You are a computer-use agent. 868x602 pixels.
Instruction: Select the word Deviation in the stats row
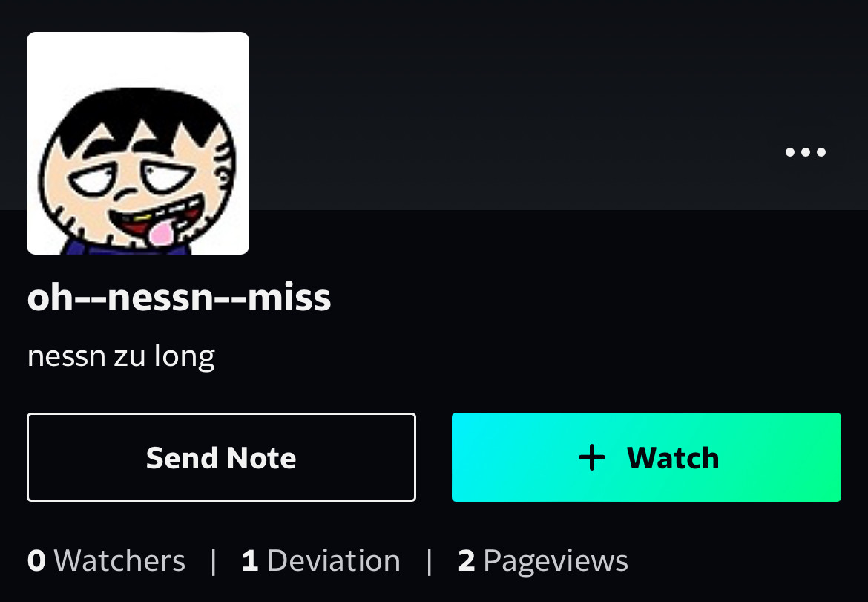pyautogui.click(x=334, y=560)
